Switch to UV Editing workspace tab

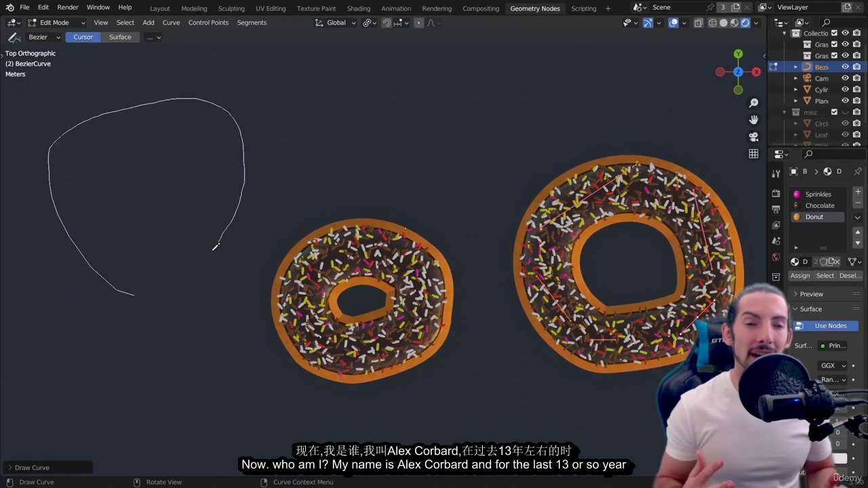tap(271, 8)
